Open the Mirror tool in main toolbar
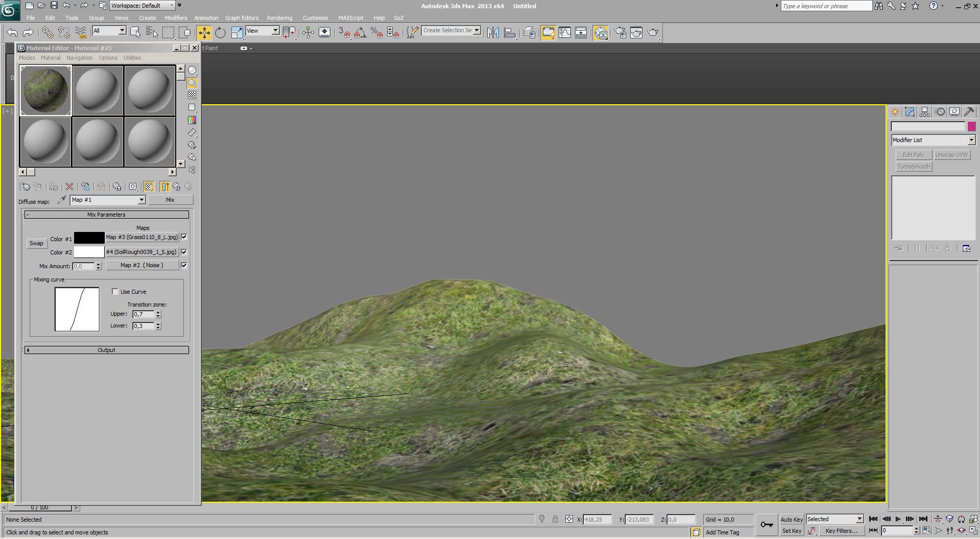The width and height of the screenshot is (980, 539). tap(493, 33)
